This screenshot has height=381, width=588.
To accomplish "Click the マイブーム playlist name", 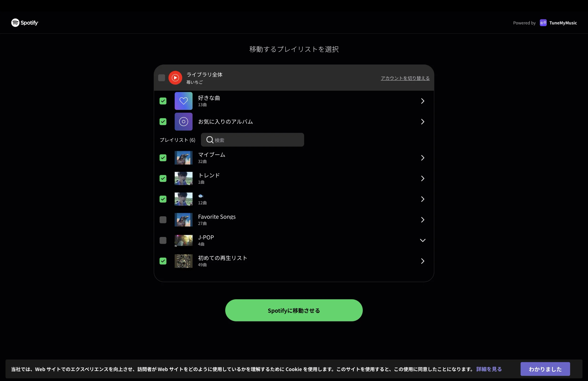I will click(212, 155).
